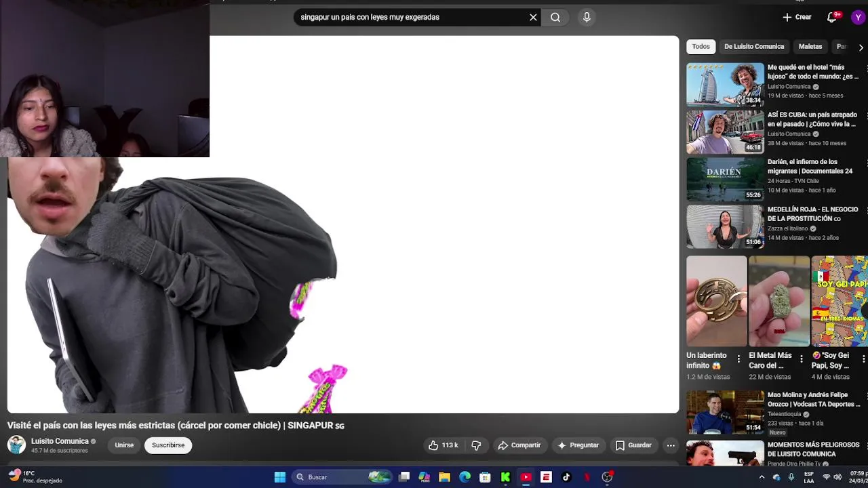868x488 pixels.
Task: Open Task View on the taskbar
Action: coord(404,477)
